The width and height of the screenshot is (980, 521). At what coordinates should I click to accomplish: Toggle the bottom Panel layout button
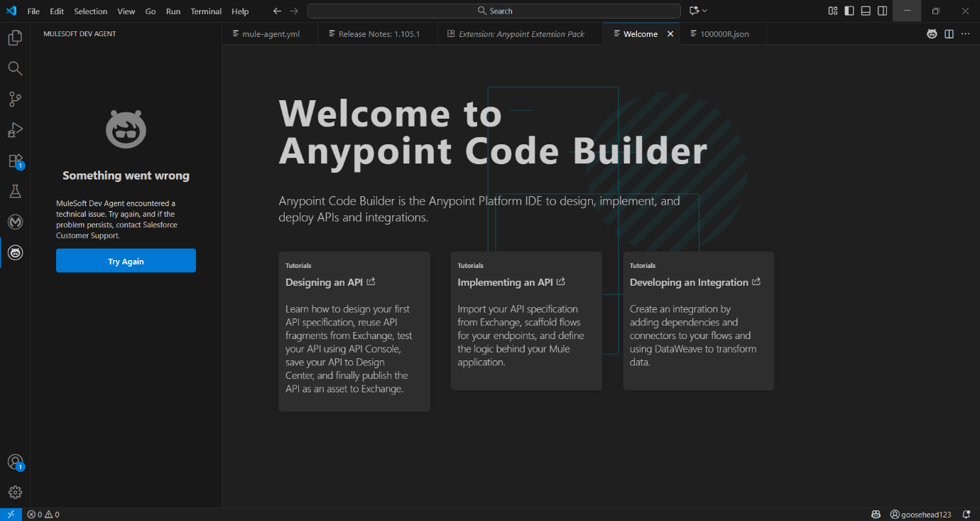click(x=866, y=11)
